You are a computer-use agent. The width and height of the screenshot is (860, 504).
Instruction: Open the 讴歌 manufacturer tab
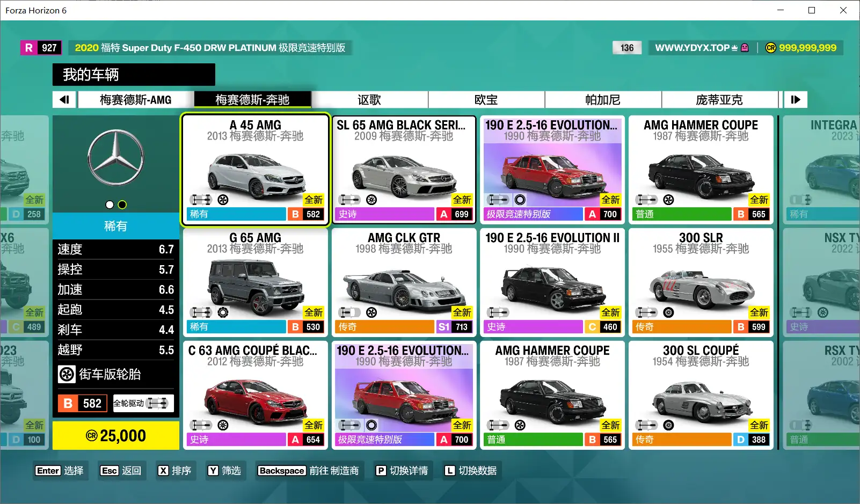(x=369, y=100)
